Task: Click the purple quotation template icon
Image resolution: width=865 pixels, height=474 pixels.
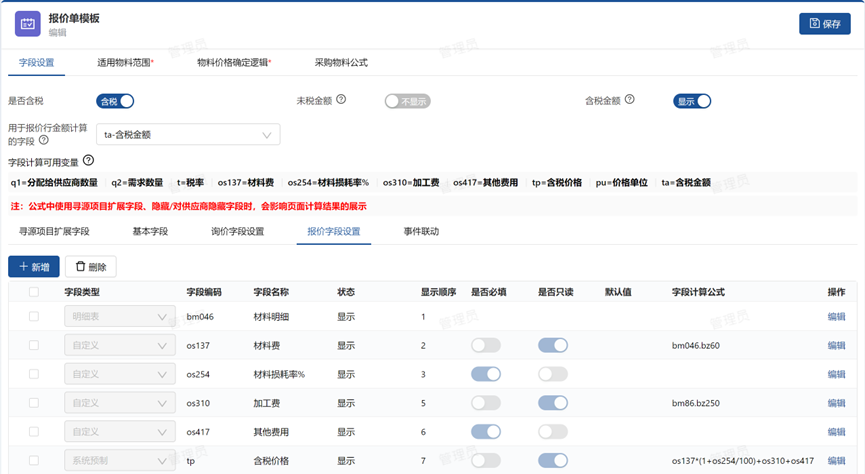Action: pyautogui.click(x=28, y=24)
